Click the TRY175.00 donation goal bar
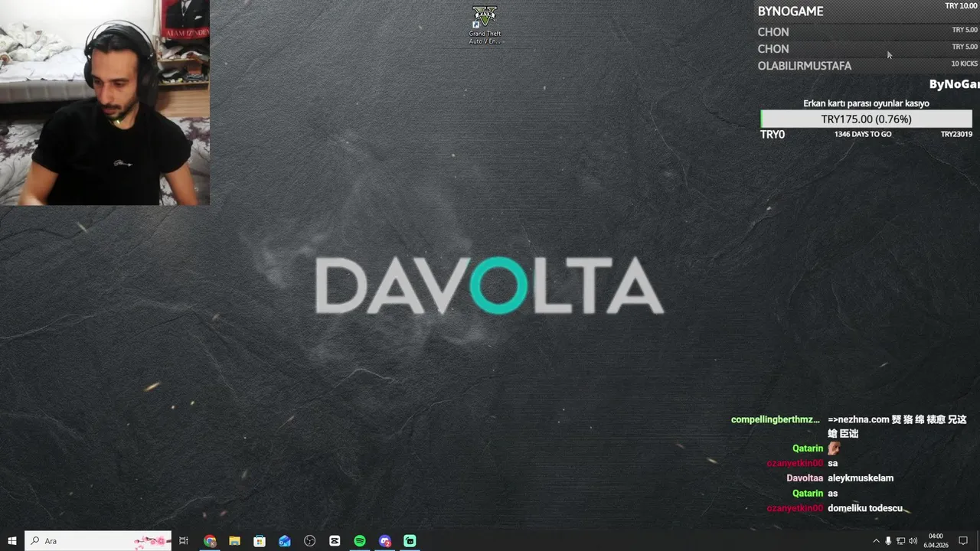 tap(867, 119)
